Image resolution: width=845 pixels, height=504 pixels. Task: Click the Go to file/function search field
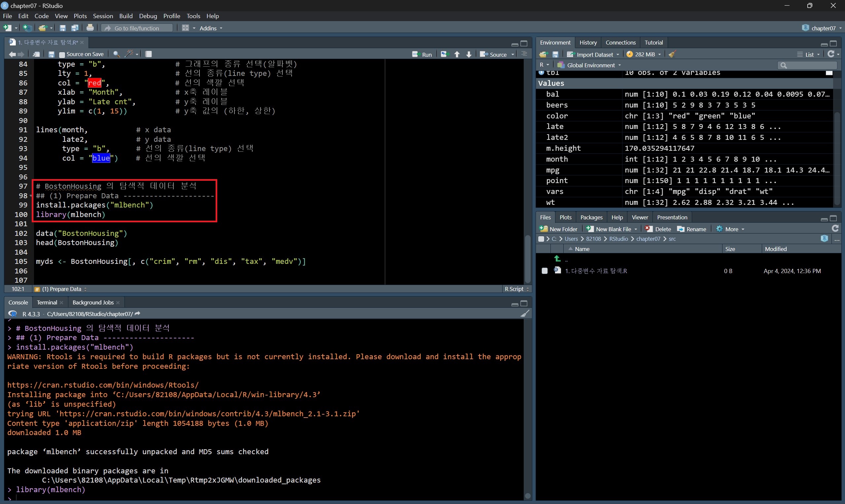coord(137,28)
